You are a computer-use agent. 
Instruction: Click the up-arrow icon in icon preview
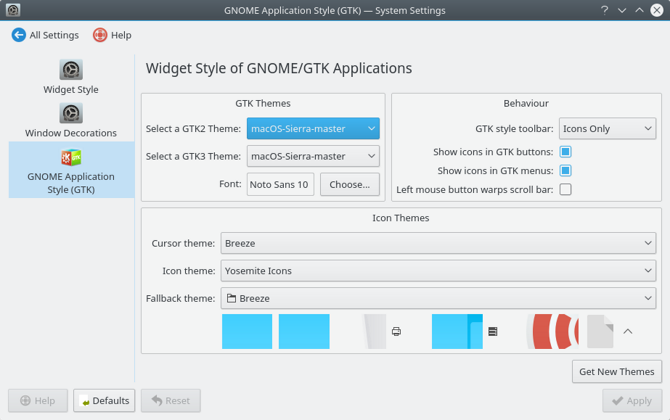pos(628,332)
